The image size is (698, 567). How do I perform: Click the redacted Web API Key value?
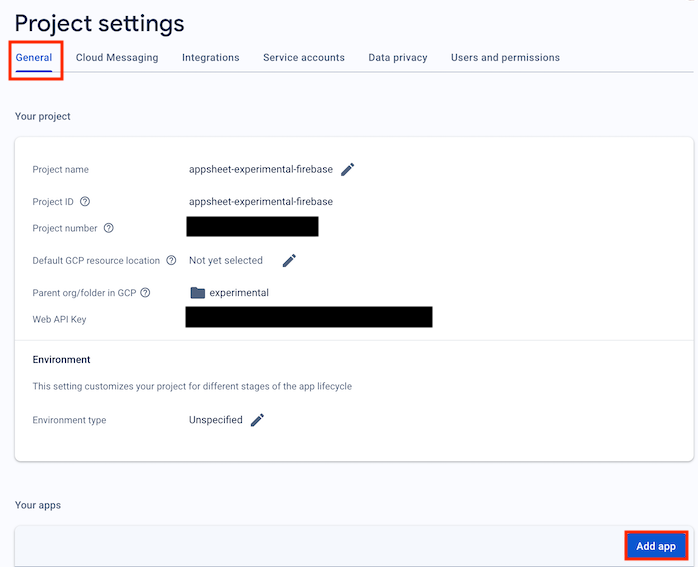309,317
